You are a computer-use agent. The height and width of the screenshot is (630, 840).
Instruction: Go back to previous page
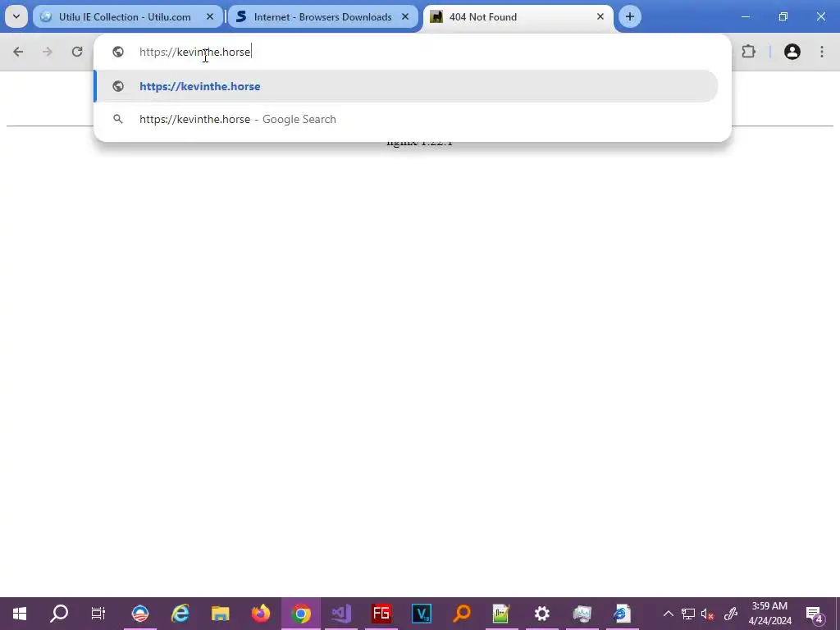pyautogui.click(x=18, y=52)
